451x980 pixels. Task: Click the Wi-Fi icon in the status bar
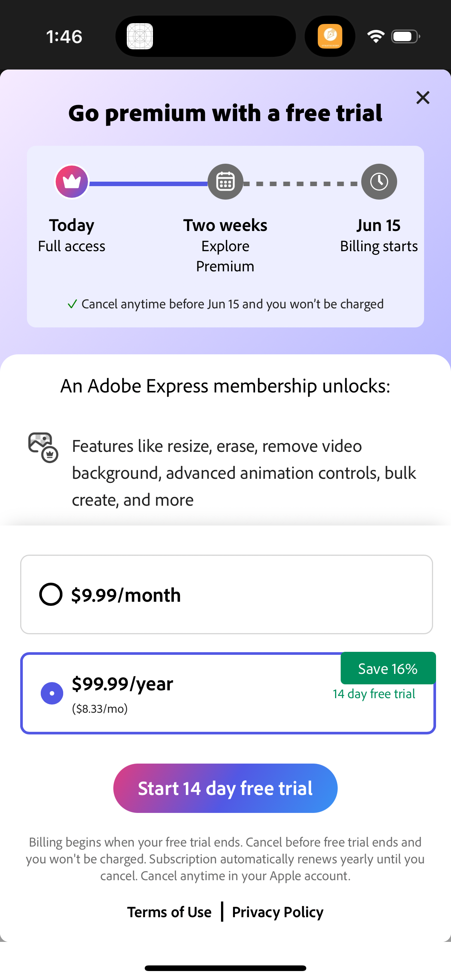[x=375, y=36]
